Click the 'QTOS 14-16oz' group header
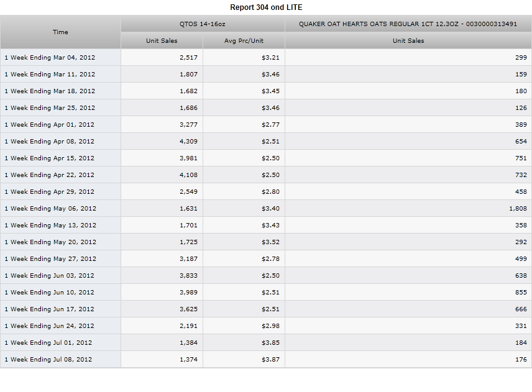The width and height of the screenshot is (532, 392). click(x=203, y=24)
